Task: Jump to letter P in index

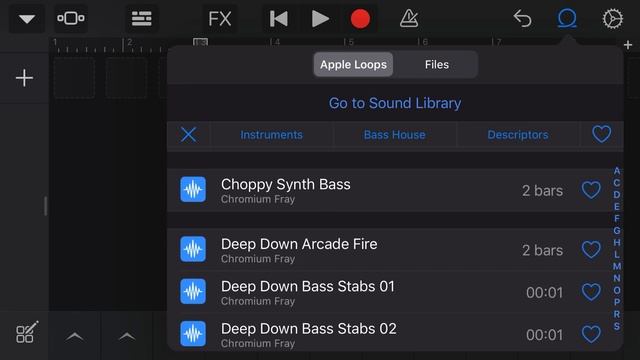Action: click(617, 302)
